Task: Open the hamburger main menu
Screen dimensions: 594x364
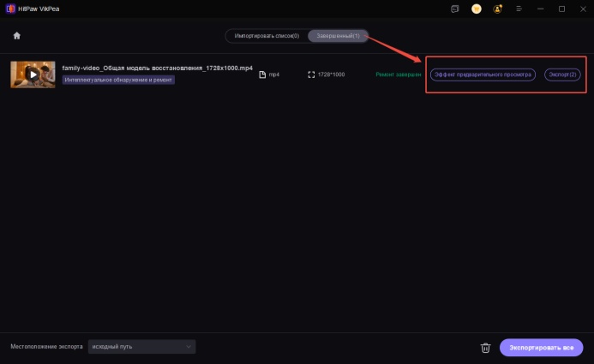Action: tap(520, 9)
